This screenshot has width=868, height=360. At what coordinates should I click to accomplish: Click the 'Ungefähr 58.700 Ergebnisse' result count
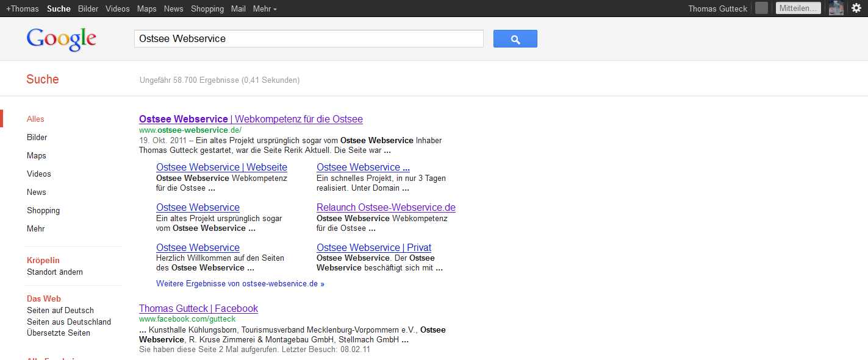pos(220,80)
